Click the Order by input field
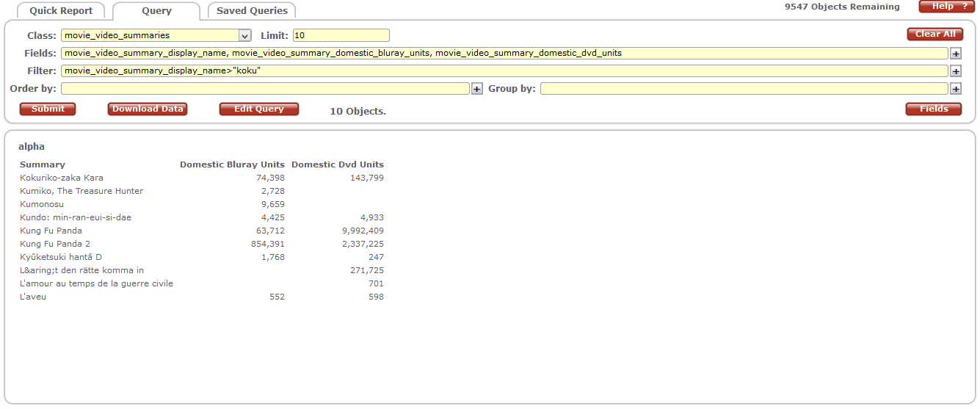980x409 pixels. pyautogui.click(x=265, y=89)
